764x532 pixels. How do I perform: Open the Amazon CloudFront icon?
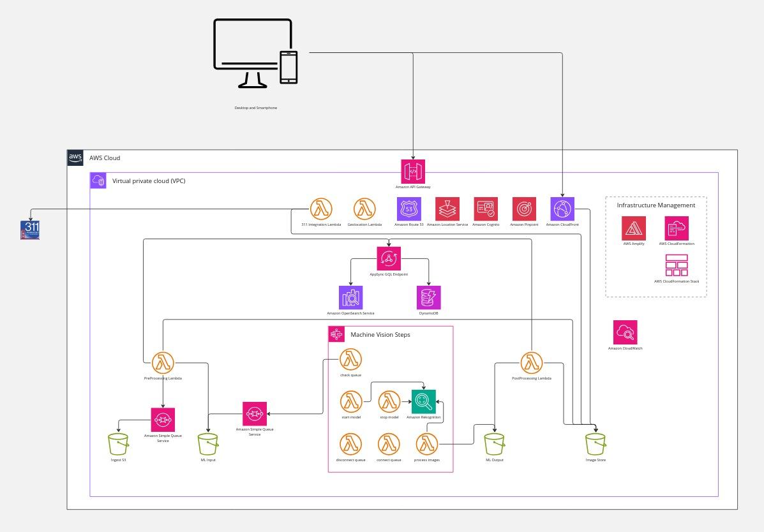pyautogui.click(x=562, y=209)
